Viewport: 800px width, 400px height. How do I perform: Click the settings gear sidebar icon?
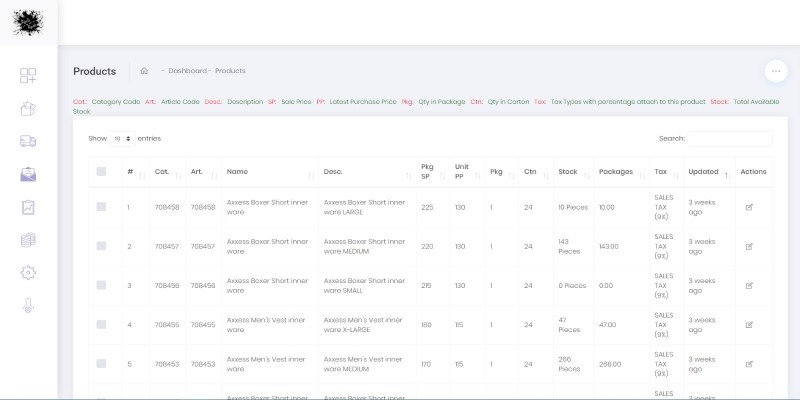[28, 273]
